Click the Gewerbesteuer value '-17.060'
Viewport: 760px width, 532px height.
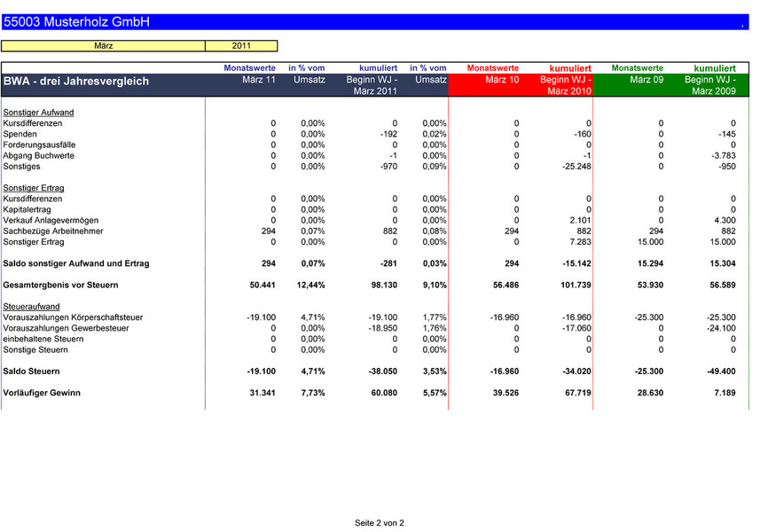click(x=576, y=328)
